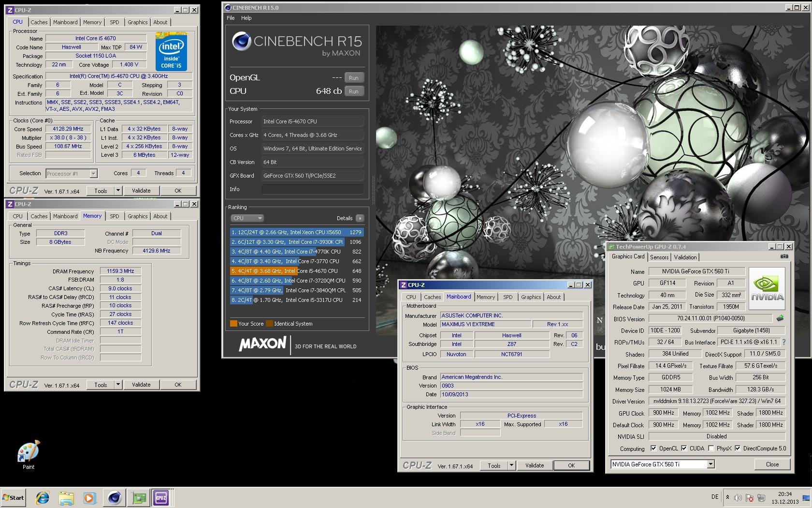The height and width of the screenshot is (508, 812).
Task: Click OK in Mainboard CPU-Z window
Action: point(571,465)
